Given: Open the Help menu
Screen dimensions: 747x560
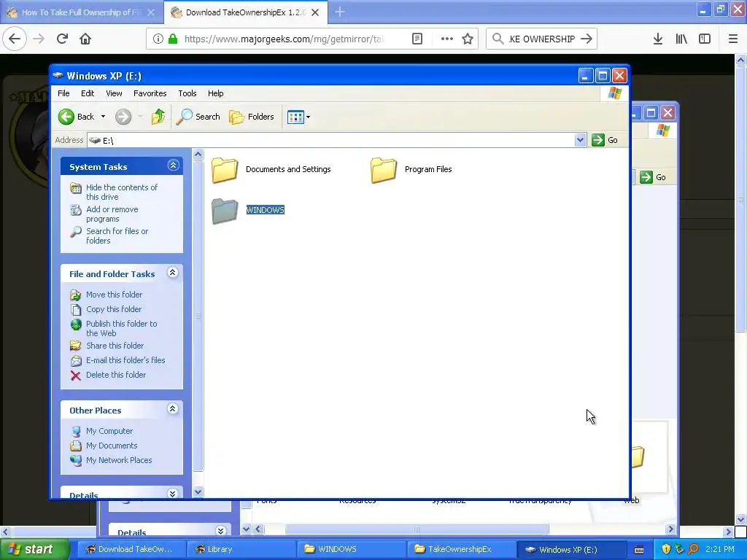Looking at the screenshot, I should 215,93.
